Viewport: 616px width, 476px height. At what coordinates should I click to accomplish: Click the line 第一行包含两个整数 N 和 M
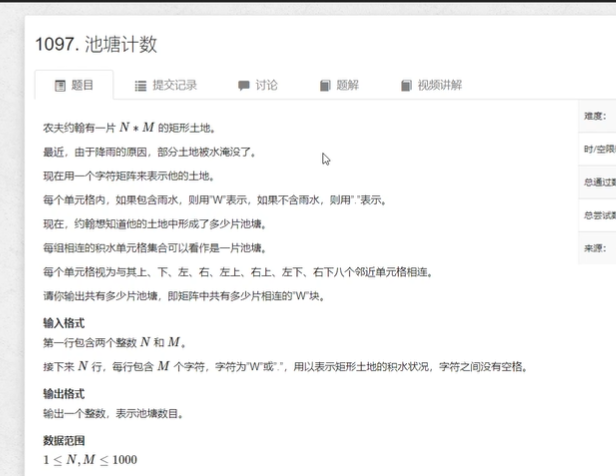click(x=114, y=342)
